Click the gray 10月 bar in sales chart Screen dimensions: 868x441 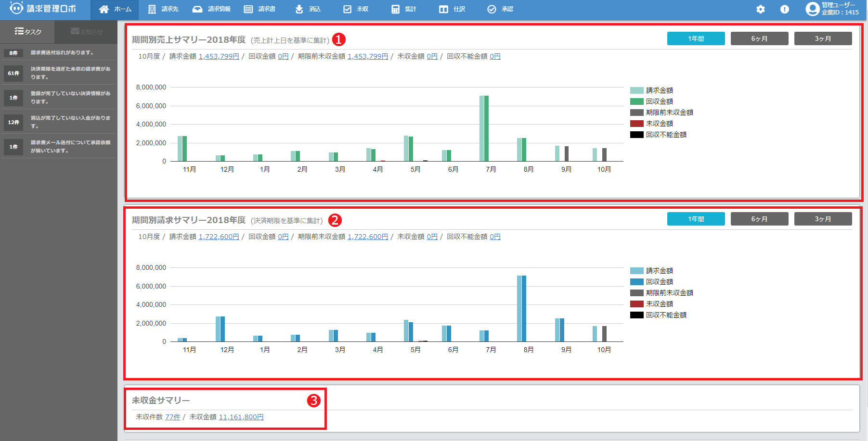(x=604, y=155)
